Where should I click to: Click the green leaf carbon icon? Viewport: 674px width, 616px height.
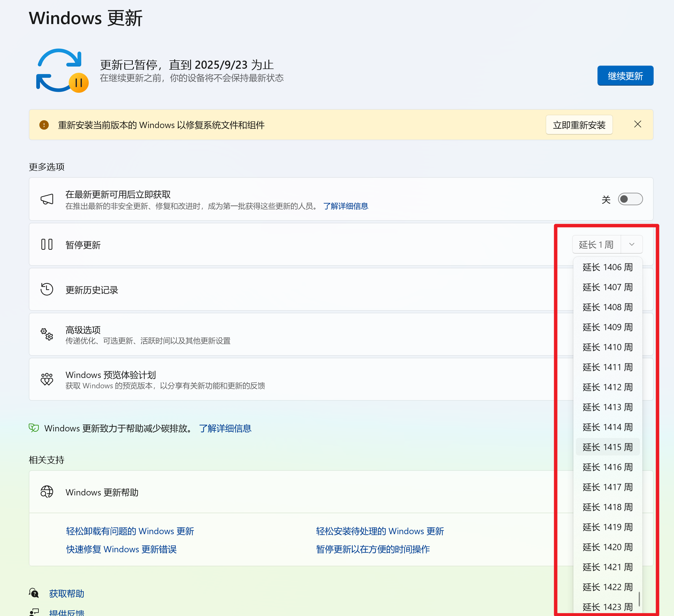click(x=34, y=428)
